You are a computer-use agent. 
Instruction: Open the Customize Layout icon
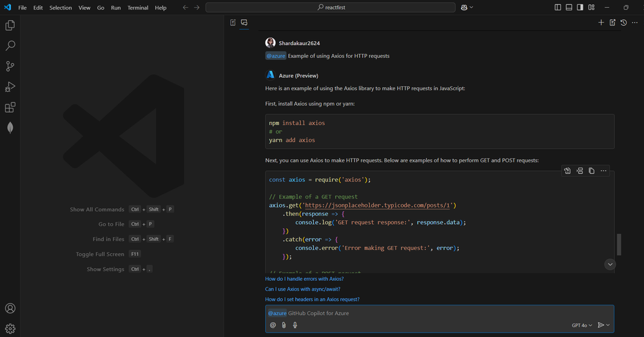pyautogui.click(x=591, y=7)
